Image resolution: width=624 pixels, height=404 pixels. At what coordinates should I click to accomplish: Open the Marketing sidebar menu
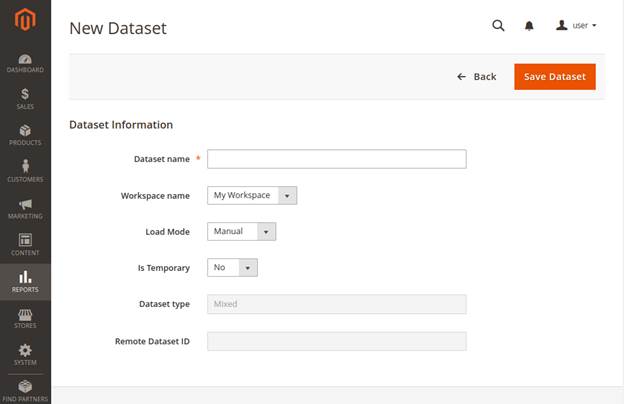tap(25, 209)
